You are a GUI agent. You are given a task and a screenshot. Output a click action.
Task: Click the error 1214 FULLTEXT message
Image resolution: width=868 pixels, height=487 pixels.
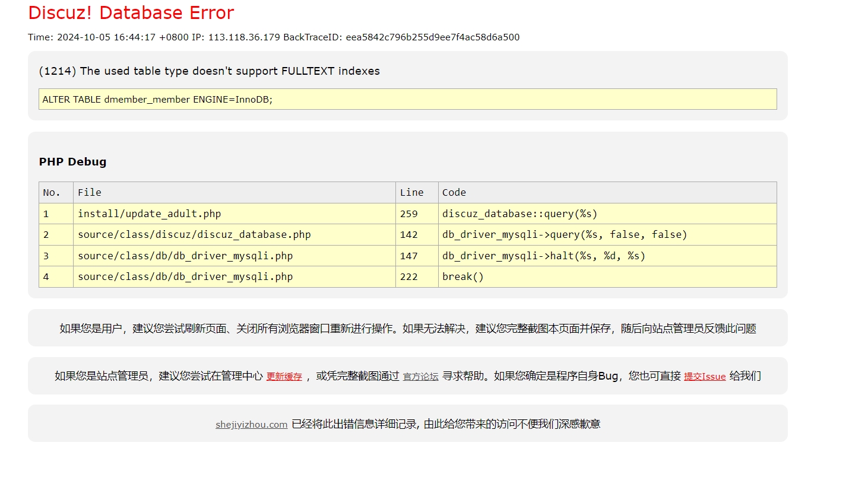[x=209, y=71]
